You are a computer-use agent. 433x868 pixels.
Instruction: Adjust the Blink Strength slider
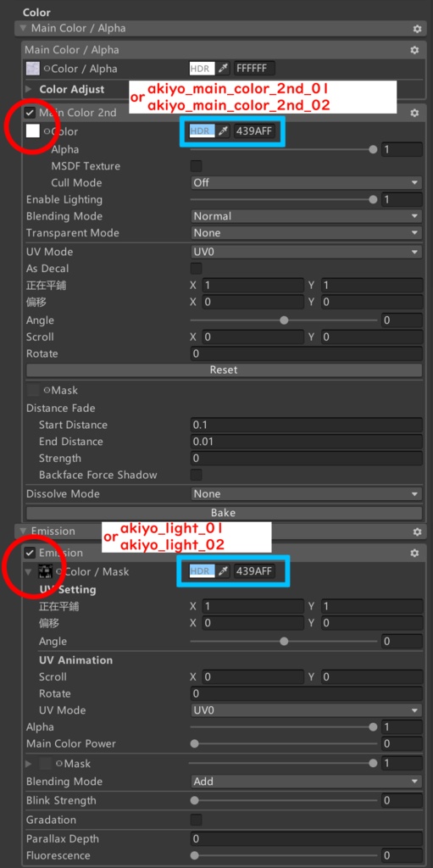(x=284, y=800)
